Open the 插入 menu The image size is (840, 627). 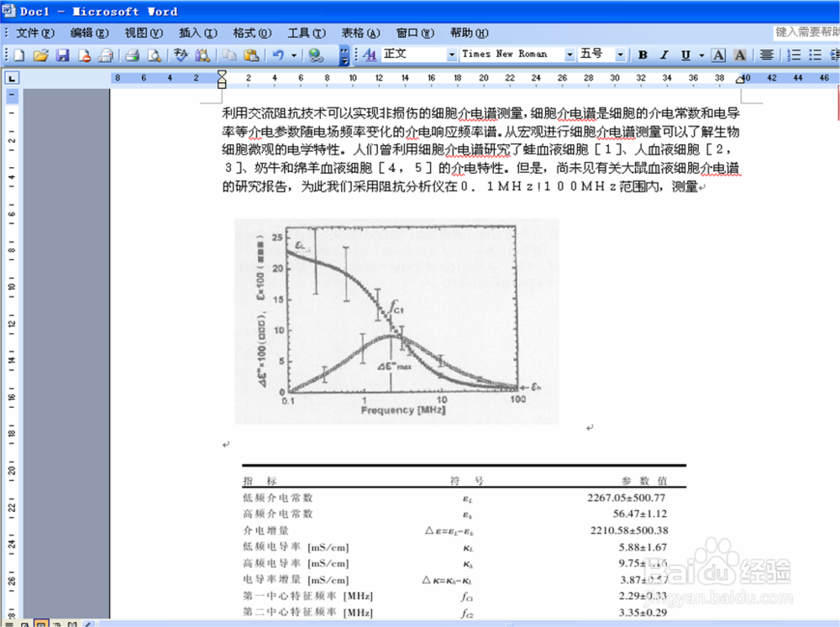[197, 33]
